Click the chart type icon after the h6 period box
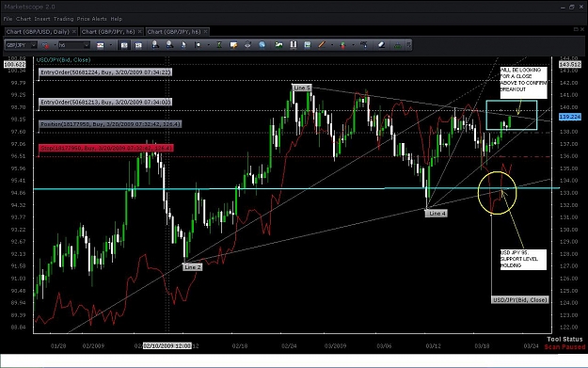Screen dimensions: 588x368 [100, 45]
